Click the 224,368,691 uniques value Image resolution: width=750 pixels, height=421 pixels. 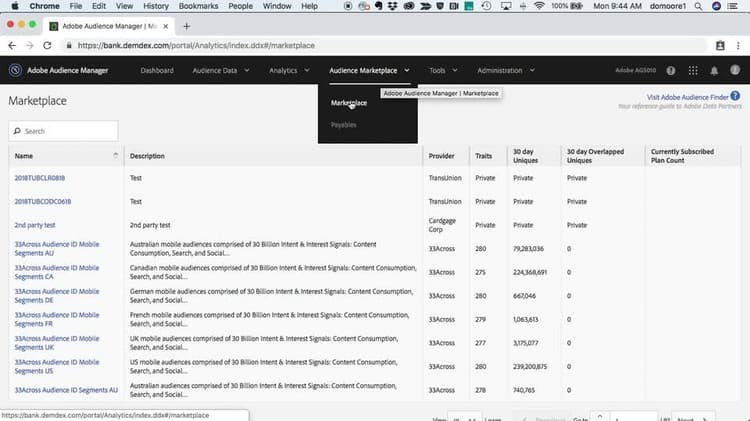529,272
